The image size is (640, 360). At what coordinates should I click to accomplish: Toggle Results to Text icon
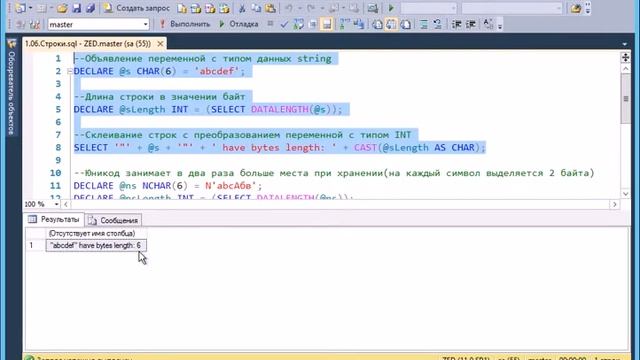[377, 24]
